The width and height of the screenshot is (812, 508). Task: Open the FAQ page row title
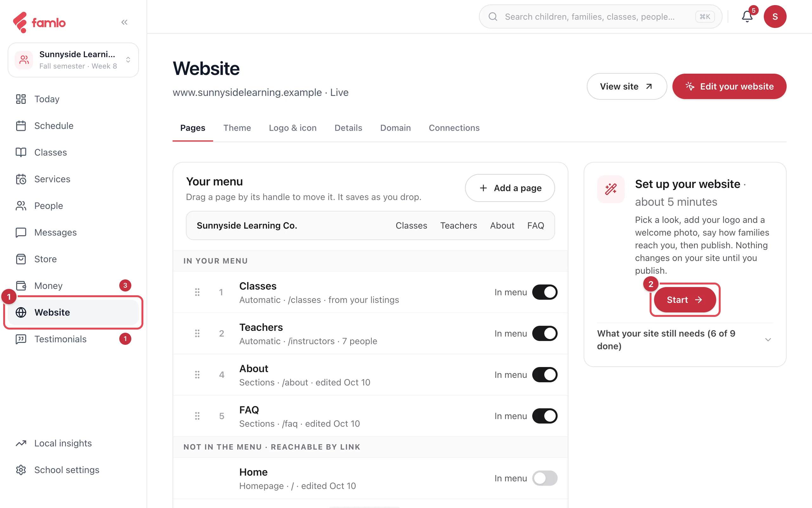249,410
